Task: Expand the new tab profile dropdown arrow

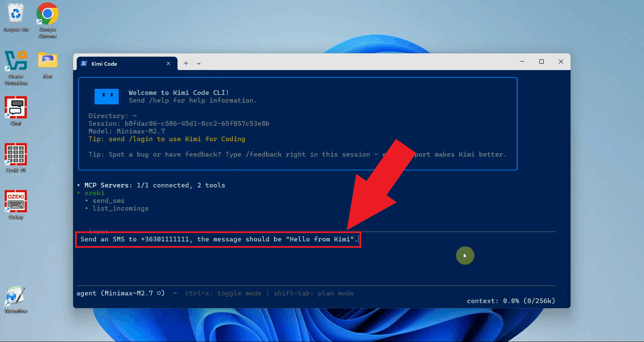Action: point(199,63)
